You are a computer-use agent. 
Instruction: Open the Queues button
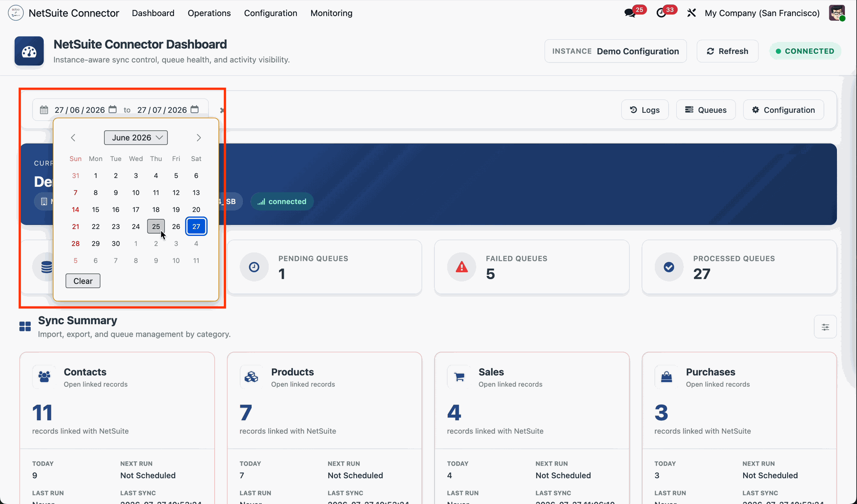(x=706, y=110)
